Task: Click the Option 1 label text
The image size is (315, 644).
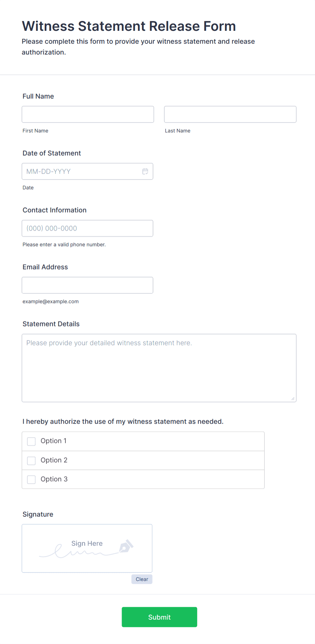Action: (x=54, y=441)
